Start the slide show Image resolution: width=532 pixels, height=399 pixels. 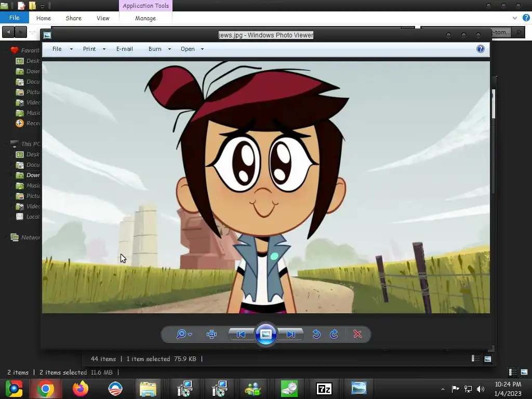[x=265, y=334]
